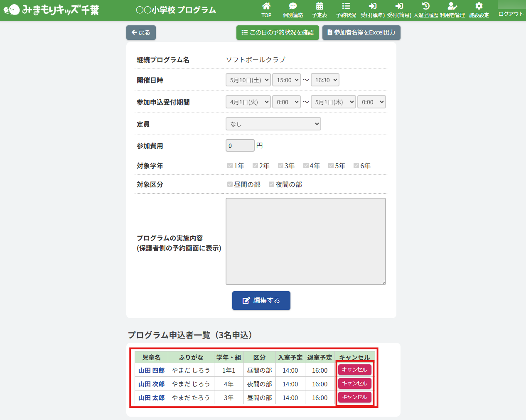Click the 編集する button
The height and width of the screenshot is (420, 526).
point(261,300)
